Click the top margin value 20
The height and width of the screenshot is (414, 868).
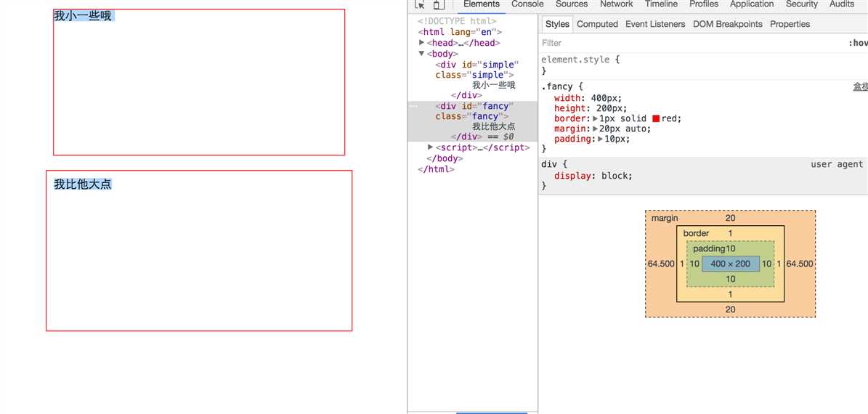tap(730, 218)
